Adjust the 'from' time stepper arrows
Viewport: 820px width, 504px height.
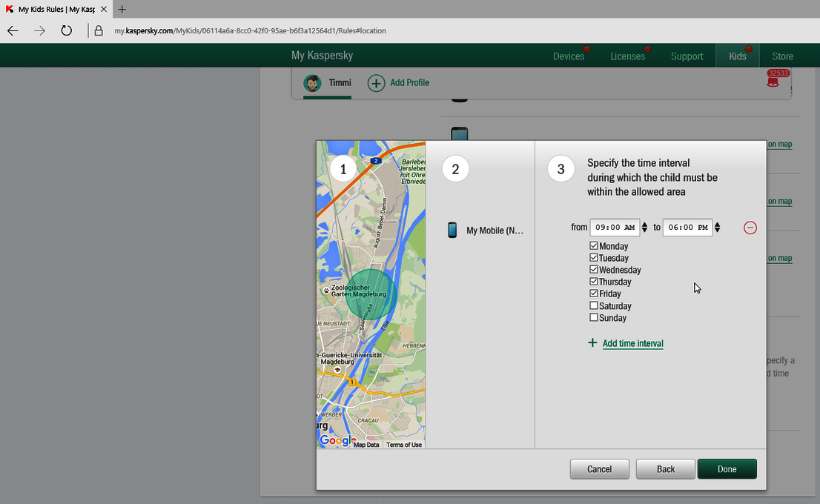pyautogui.click(x=644, y=228)
